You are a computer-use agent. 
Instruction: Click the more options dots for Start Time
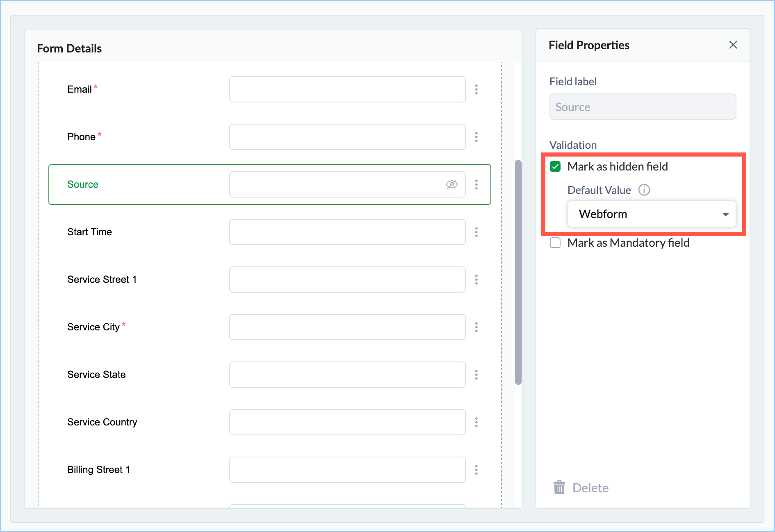click(476, 232)
